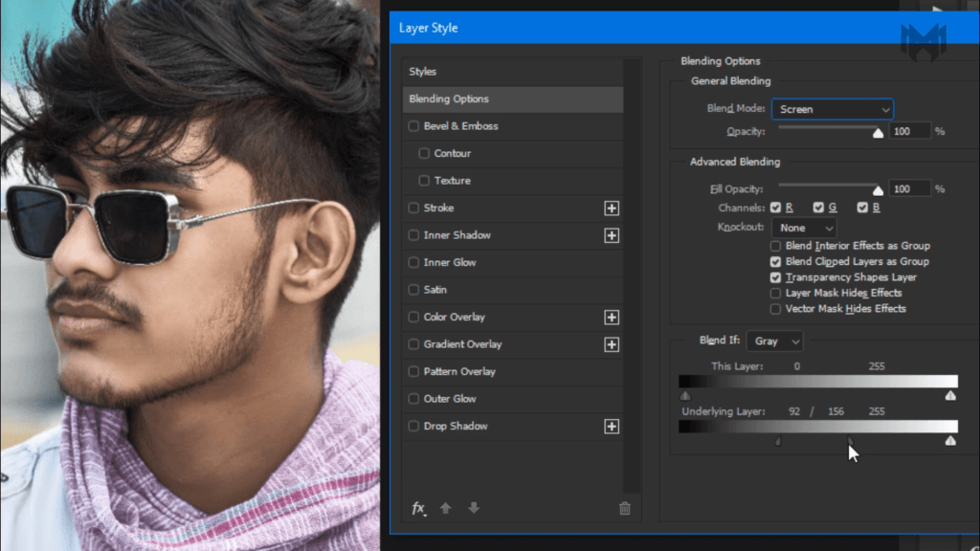
Task: Click the Underlying Layer gradient bar
Action: coord(818,427)
